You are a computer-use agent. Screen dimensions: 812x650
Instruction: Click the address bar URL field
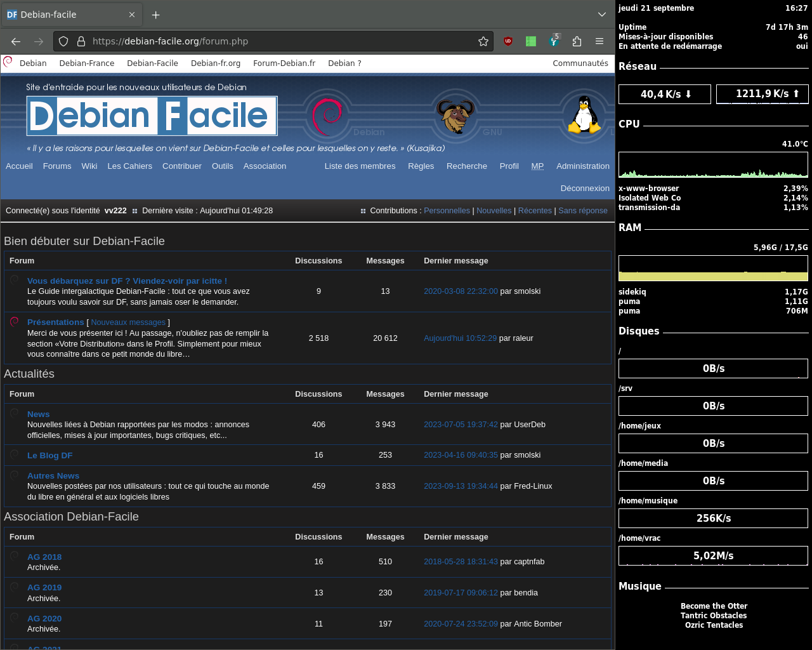pyautogui.click(x=279, y=41)
